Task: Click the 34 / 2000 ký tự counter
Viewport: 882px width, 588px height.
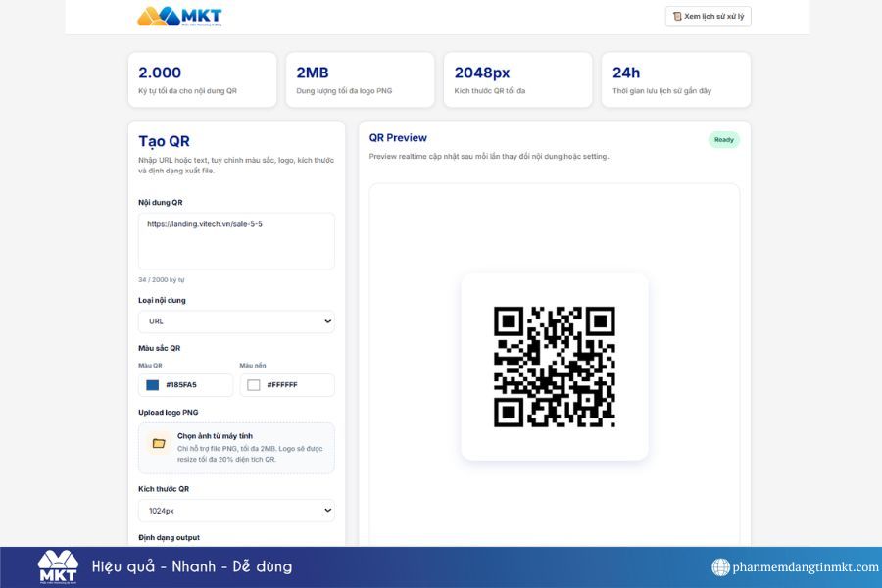Action: (162, 279)
